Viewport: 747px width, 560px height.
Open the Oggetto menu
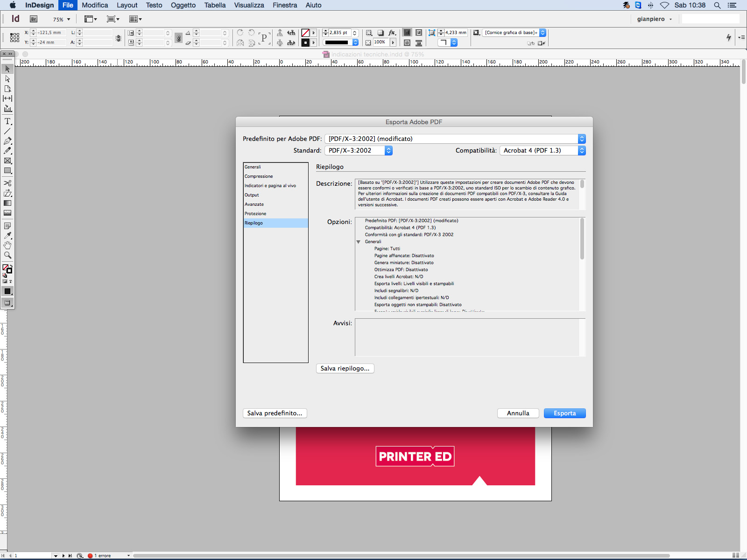click(x=183, y=5)
